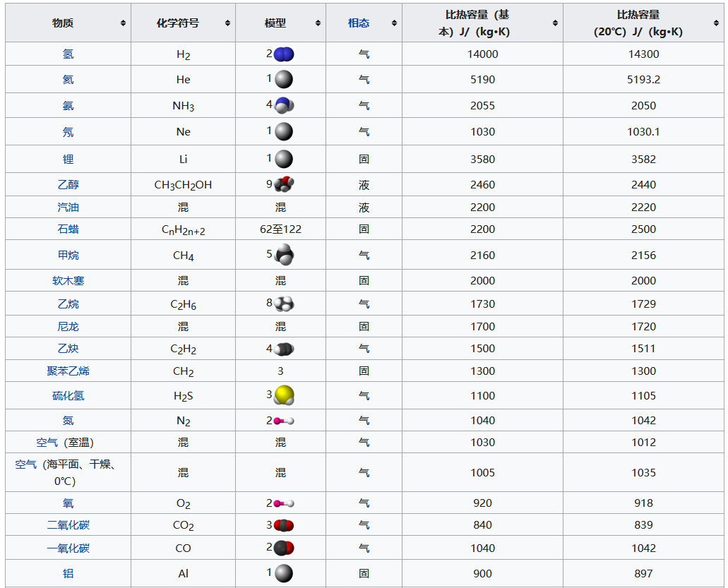Select the formula CnH2n+2 in the 石蜡 row
This screenshot has height=588, width=728.
pyautogui.click(x=183, y=229)
